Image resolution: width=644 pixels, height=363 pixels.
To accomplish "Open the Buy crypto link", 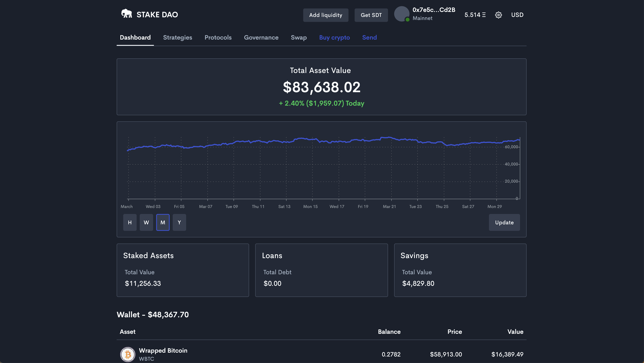I will 334,37.
